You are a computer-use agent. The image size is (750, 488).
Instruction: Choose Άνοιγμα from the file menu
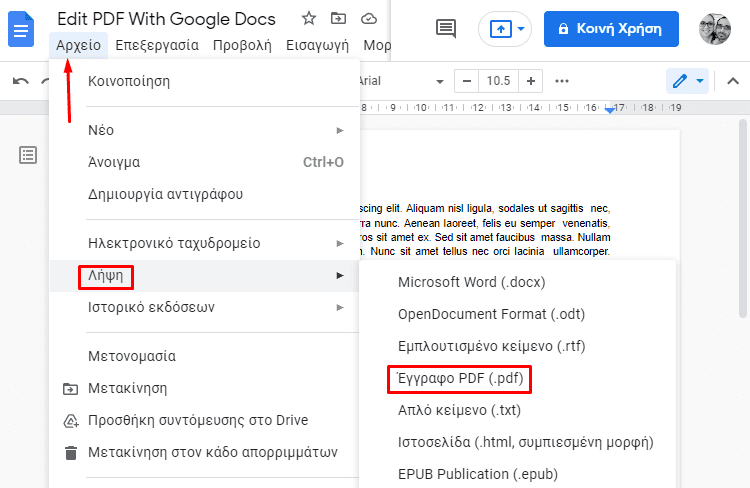205,162
